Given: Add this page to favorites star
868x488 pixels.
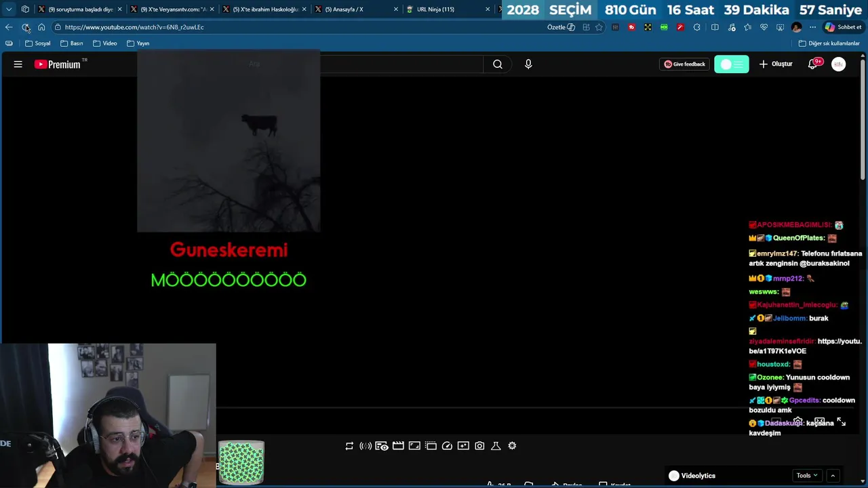Looking at the screenshot, I should tap(599, 27).
